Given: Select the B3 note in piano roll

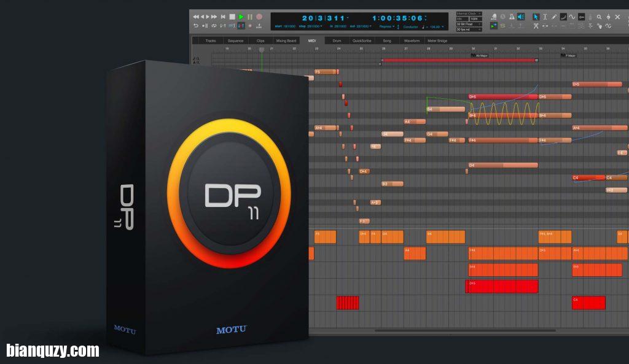Looking at the screenshot, I should click(393, 184).
